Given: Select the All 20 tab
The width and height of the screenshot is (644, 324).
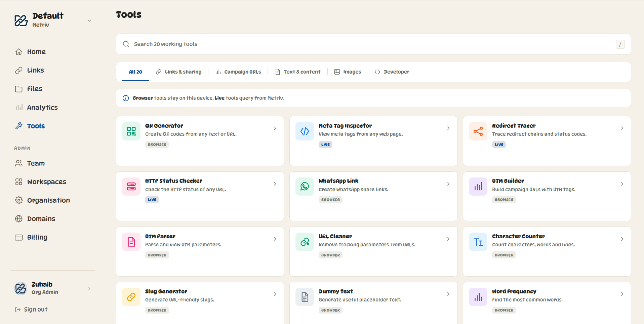Looking at the screenshot, I should 135,72.
